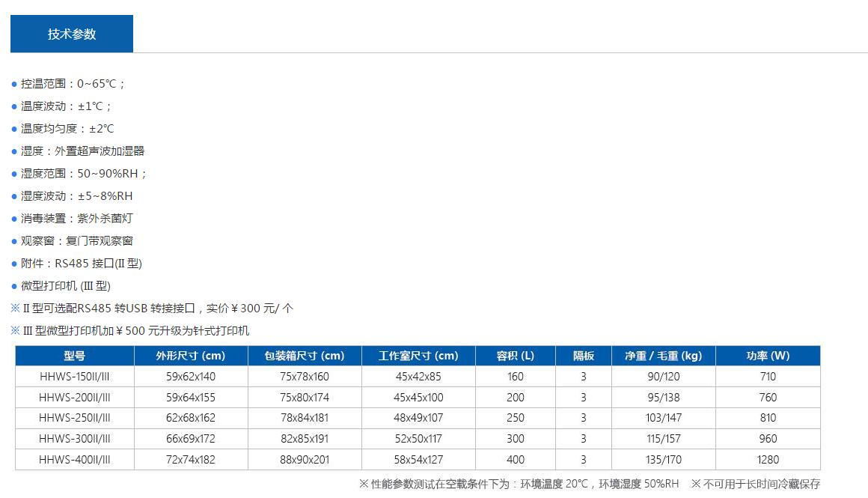Click the 针式打印机 upgrade note
868x498 pixels.
(x=135, y=331)
